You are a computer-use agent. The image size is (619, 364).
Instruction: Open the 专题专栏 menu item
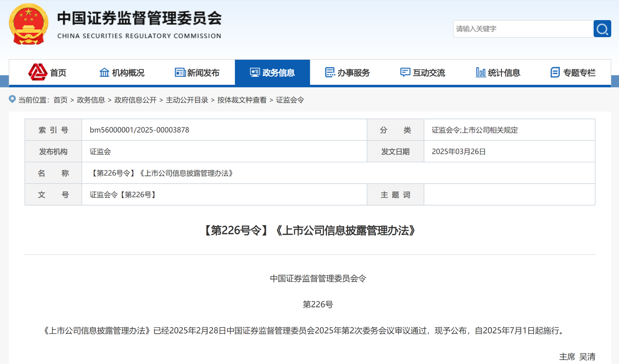click(x=579, y=73)
